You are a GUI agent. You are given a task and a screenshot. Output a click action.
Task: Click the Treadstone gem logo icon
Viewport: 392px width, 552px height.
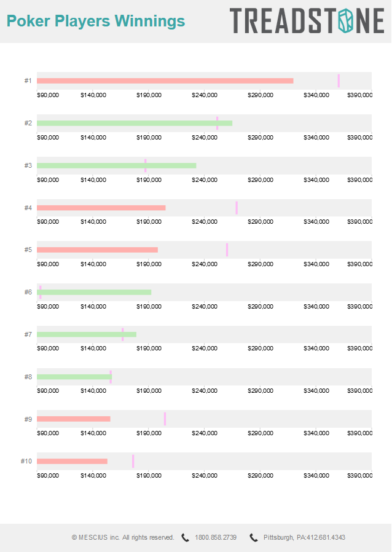click(345, 21)
